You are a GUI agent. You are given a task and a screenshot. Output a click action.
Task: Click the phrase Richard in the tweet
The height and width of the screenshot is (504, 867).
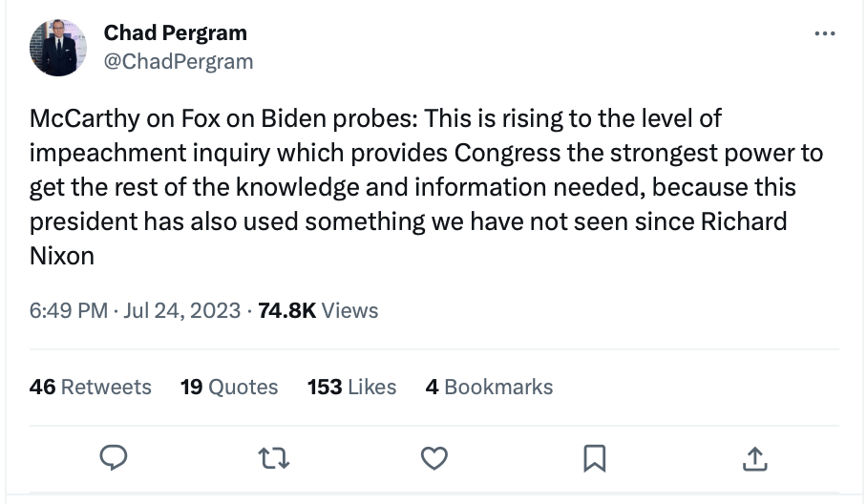click(x=744, y=221)
